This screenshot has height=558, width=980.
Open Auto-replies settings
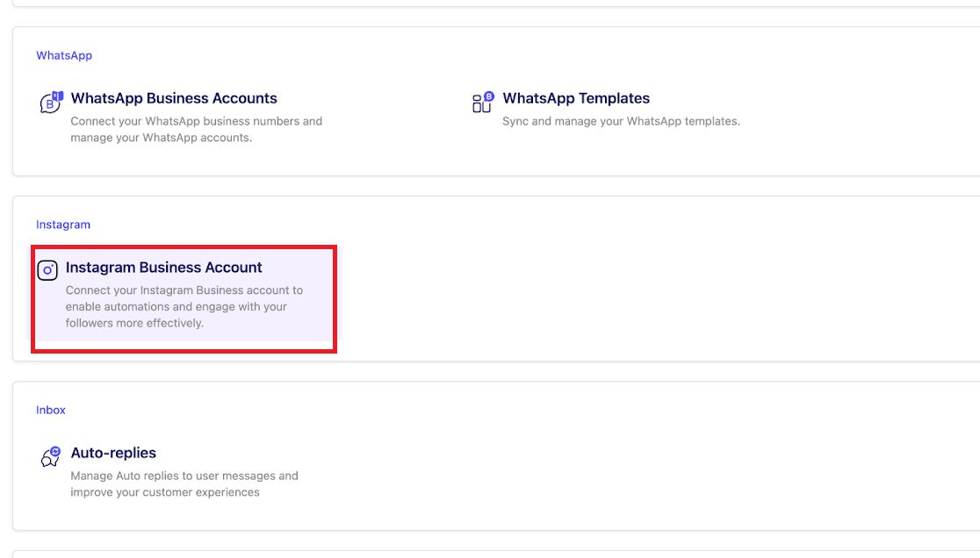(113, 453)
